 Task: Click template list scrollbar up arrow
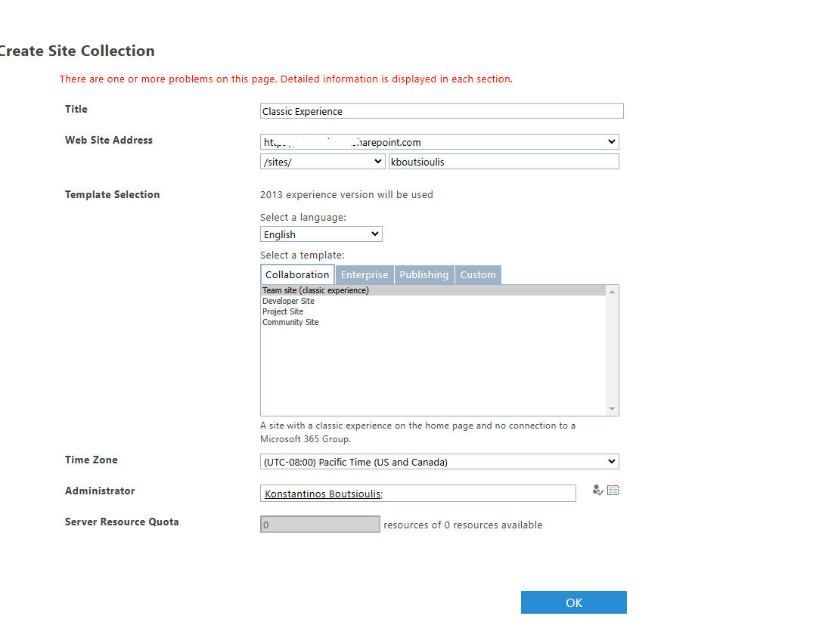click(x=612, y=292)
